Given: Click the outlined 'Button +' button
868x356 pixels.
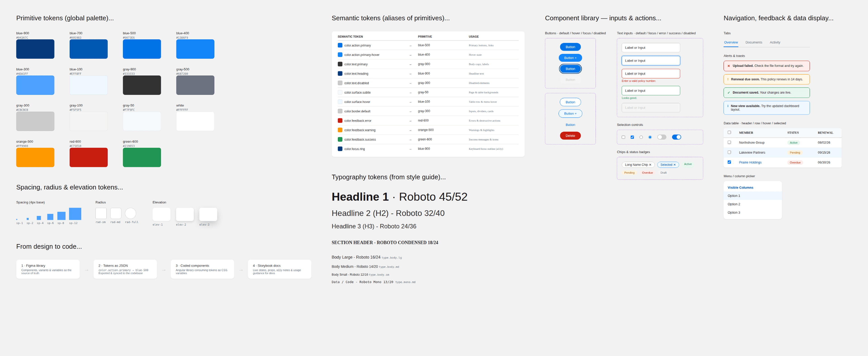Looking at the screenshot, I should tap(570, 113).
